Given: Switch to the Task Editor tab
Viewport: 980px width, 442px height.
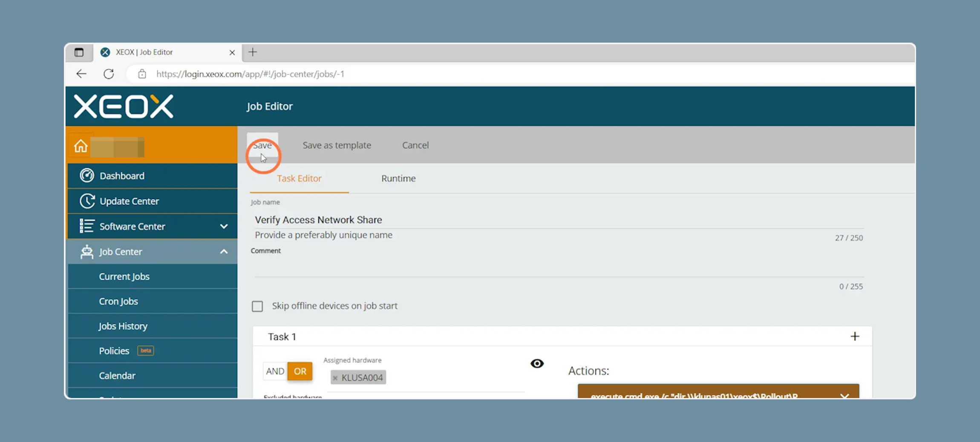Looking at the screenshot, I should pos(299,179).
